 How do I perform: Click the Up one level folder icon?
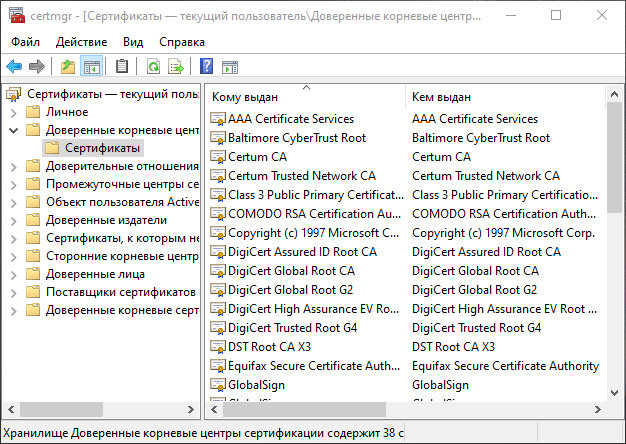pos(68,66)
